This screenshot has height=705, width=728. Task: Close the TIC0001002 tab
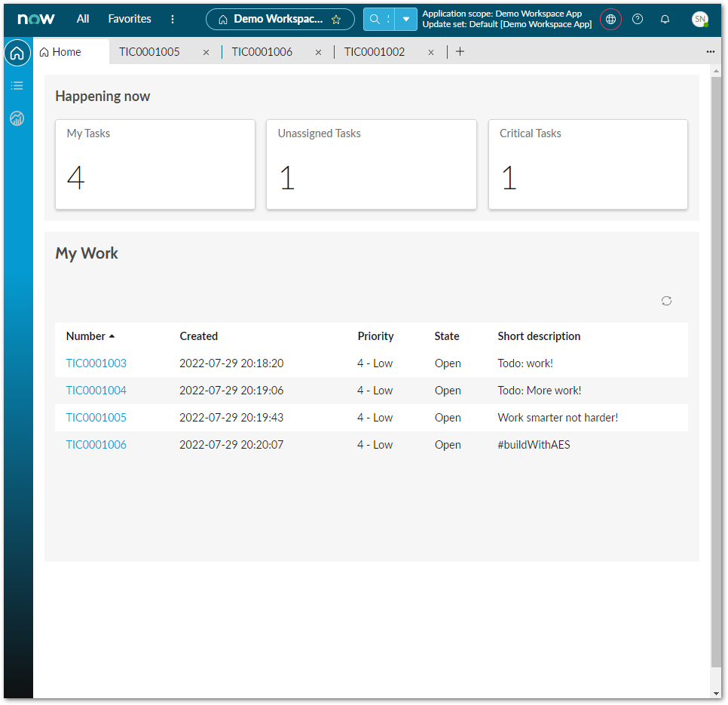click(430, 52)
